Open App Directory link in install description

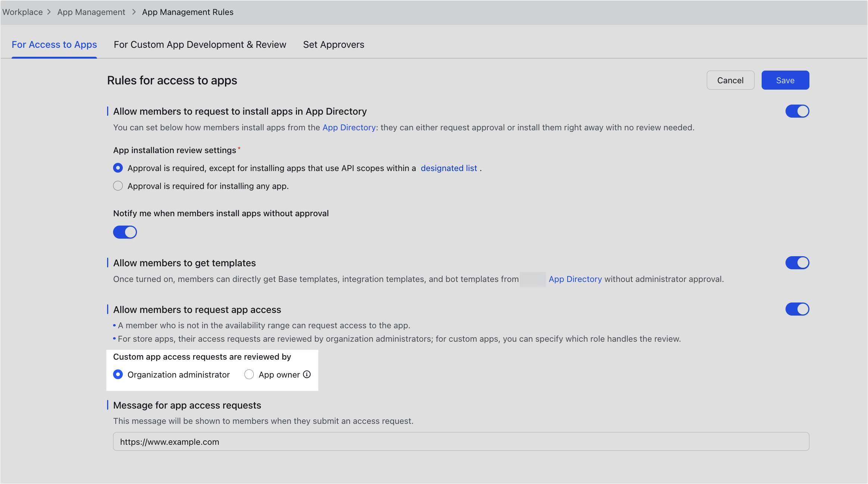coord(349,128)
